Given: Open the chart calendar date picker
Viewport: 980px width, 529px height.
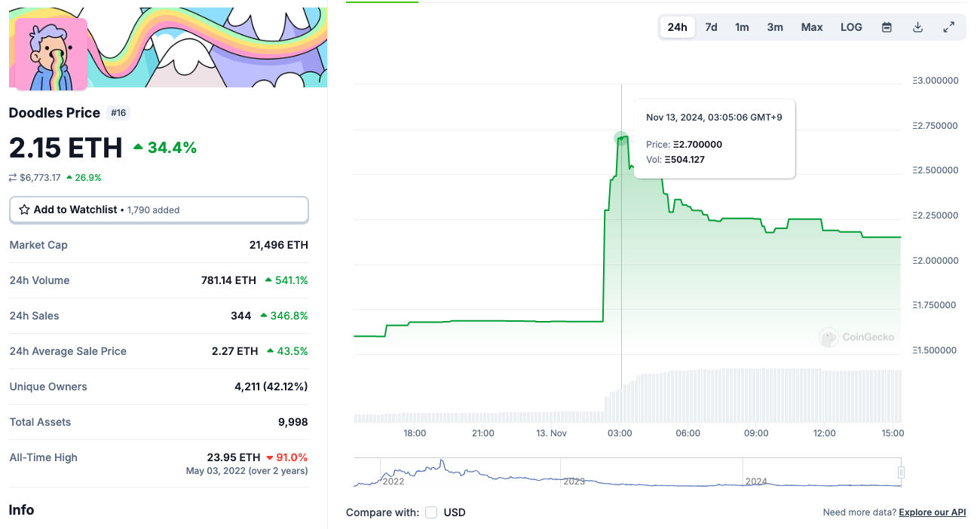Looking at the screenshot, I should [887, 27].
